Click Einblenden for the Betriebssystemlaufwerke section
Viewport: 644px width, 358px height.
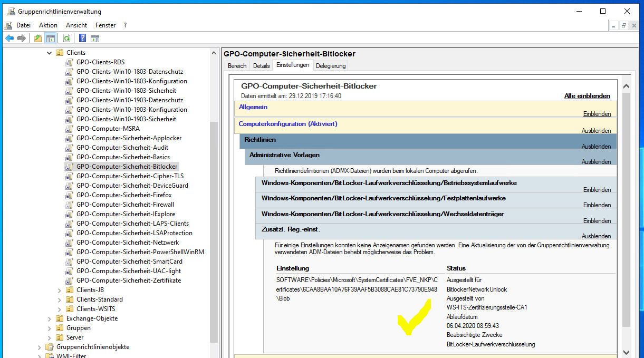point(597,190)
